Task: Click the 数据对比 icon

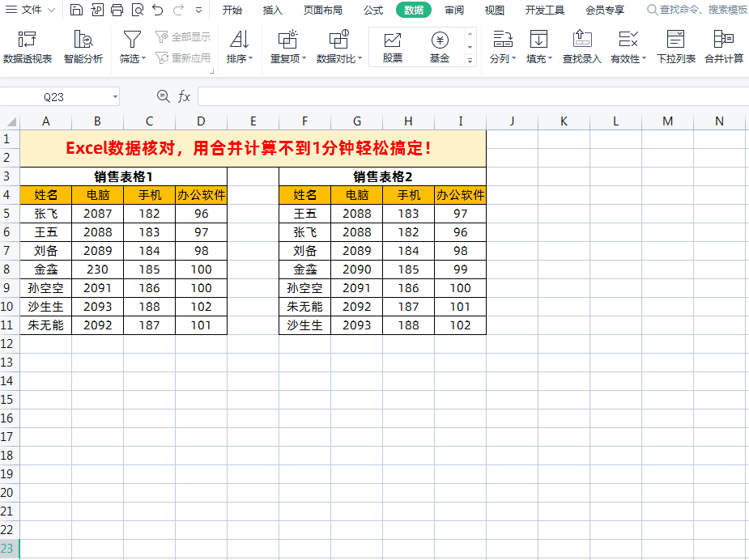Action: (338, 40)
